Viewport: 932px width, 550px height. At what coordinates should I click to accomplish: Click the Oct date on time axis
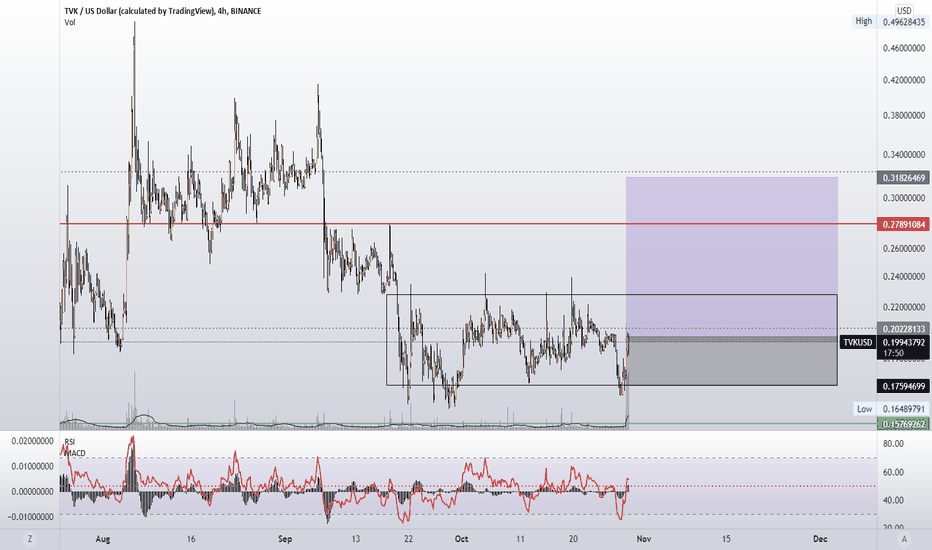461,539
